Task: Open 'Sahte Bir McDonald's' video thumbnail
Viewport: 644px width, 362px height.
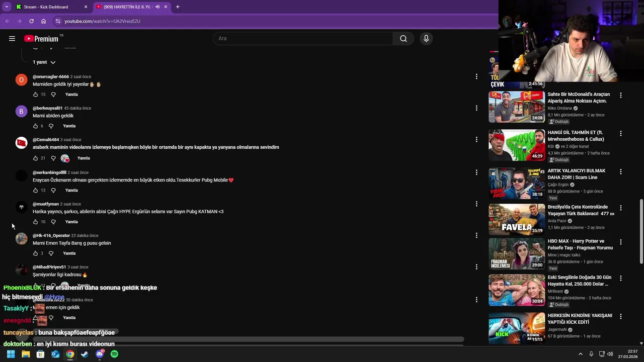Action: tap(517, 107)
